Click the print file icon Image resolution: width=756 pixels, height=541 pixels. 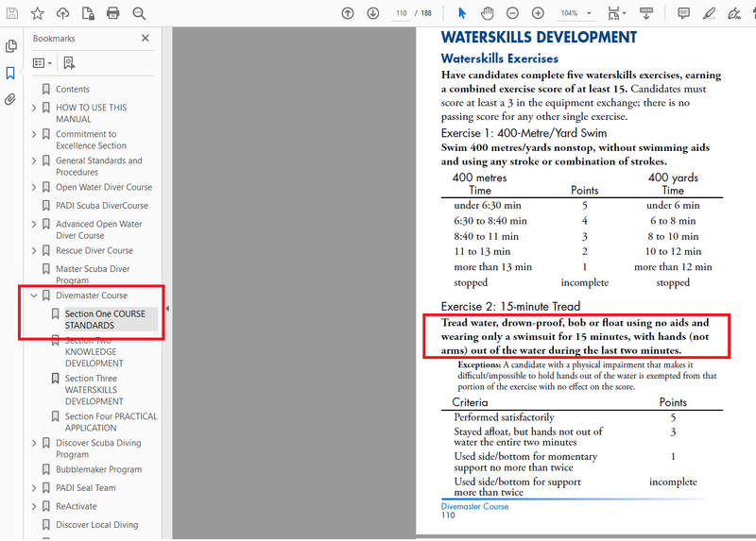click(x=113, y=13)
